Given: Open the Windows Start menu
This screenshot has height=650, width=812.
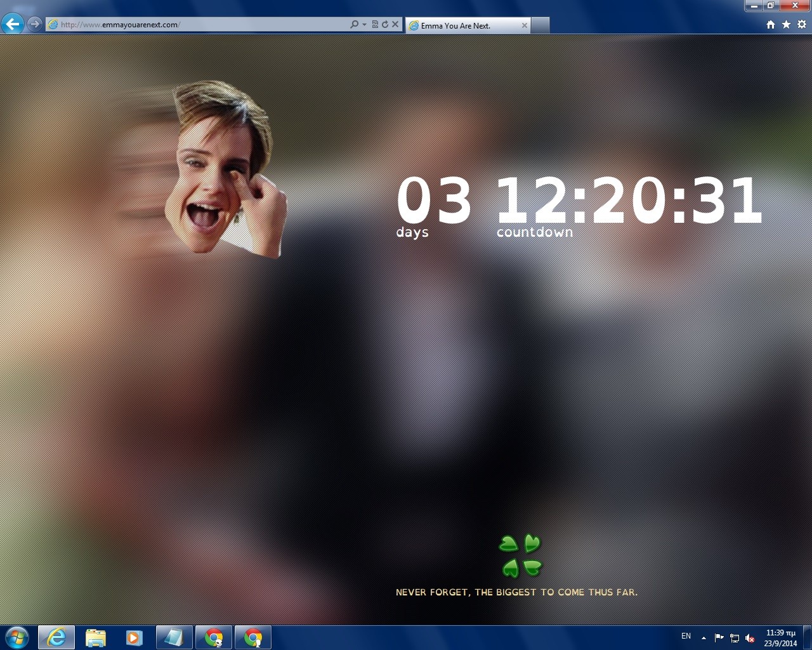Looking at the screenshot, I should point(17,637).
